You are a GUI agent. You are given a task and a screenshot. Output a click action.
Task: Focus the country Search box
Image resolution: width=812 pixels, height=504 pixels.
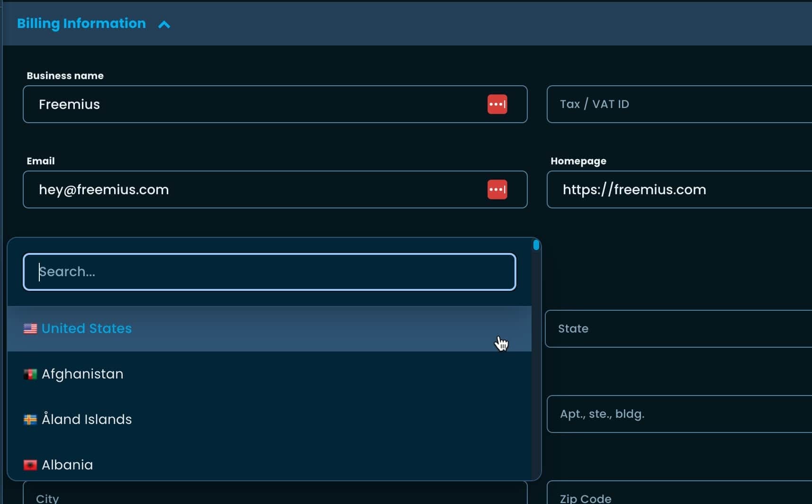click(269, 272)
